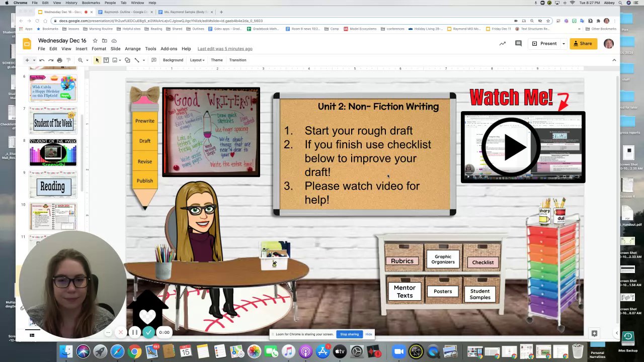644x362 pixels.
Task: Finish the Loom recording with checkmark
Action: click(x=148, y=332)
